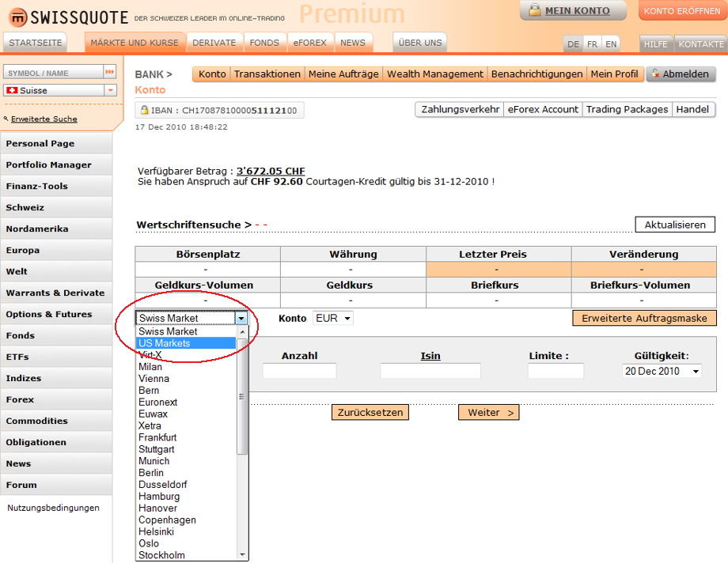Collapse the Swiss Market dropdown arrow
The width and height of the screenshot is (728, 563).
tap(241, 319)
